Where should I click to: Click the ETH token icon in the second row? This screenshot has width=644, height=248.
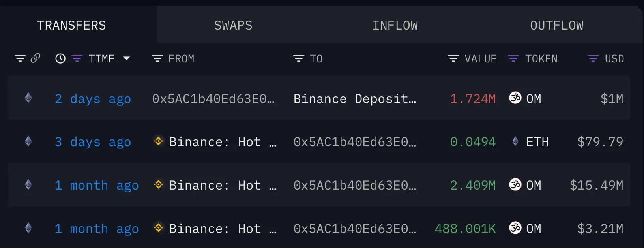[515, 141]
